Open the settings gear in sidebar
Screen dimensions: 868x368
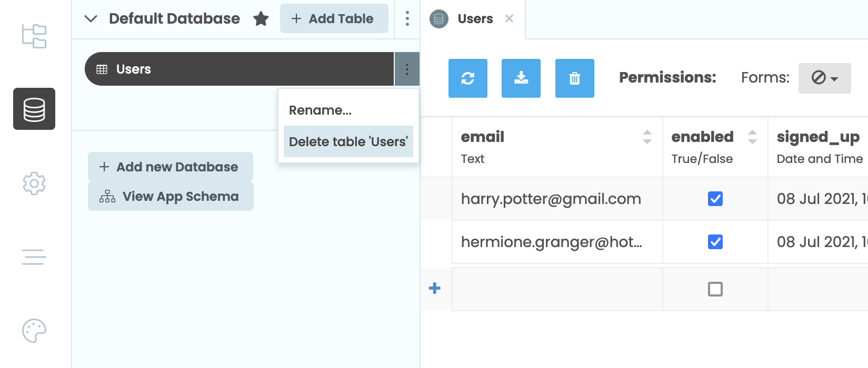coord(34,183)
